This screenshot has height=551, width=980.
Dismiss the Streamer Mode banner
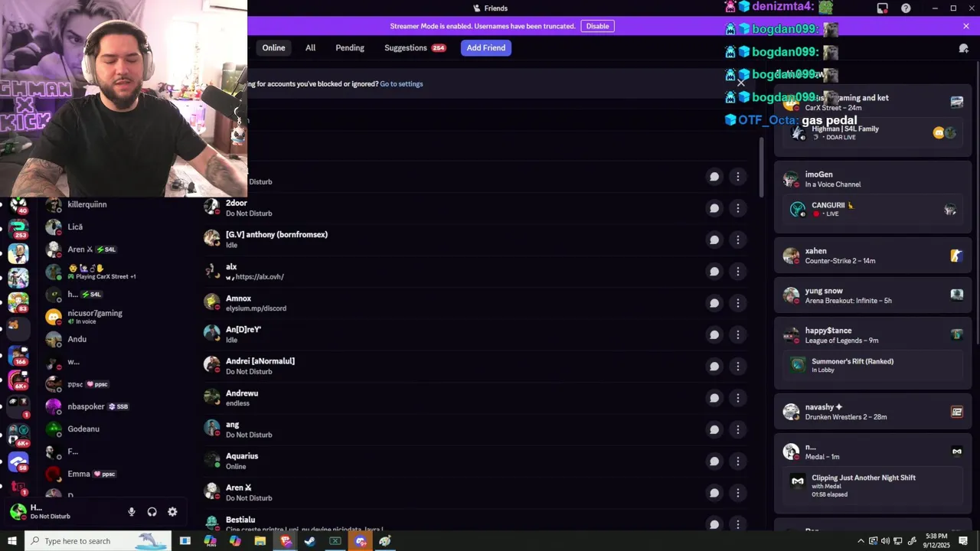(966, 26)
